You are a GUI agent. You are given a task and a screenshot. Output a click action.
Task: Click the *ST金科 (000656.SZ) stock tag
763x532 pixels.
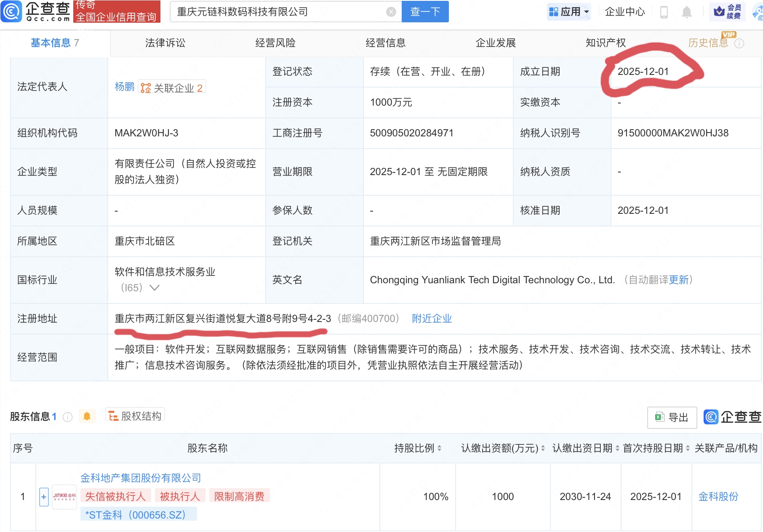[139, 514]
